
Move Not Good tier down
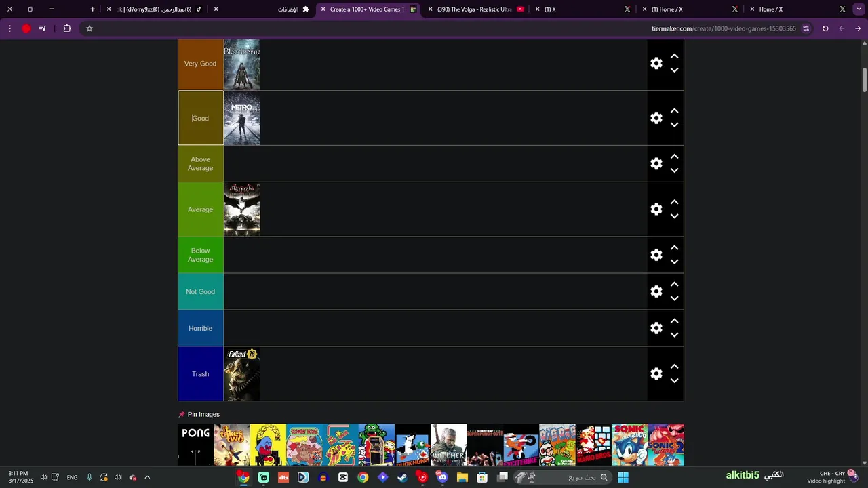pos(674,298)
